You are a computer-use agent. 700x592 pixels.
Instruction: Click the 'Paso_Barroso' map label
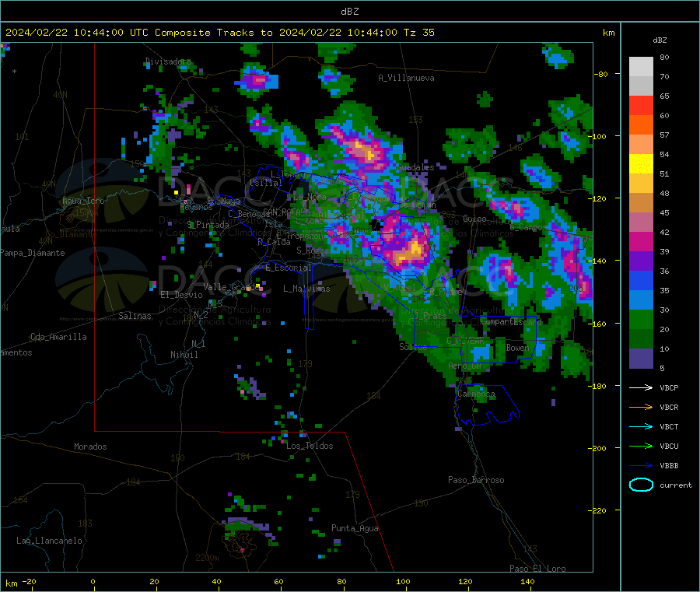[476, 480]
